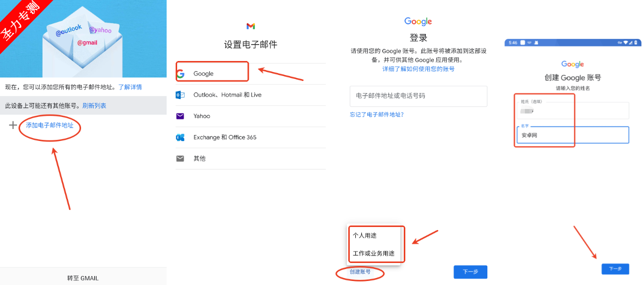Click 忘记了电子邮件地址? link
This screenshot has height=285, width=644.
click(x=377, y=114)
